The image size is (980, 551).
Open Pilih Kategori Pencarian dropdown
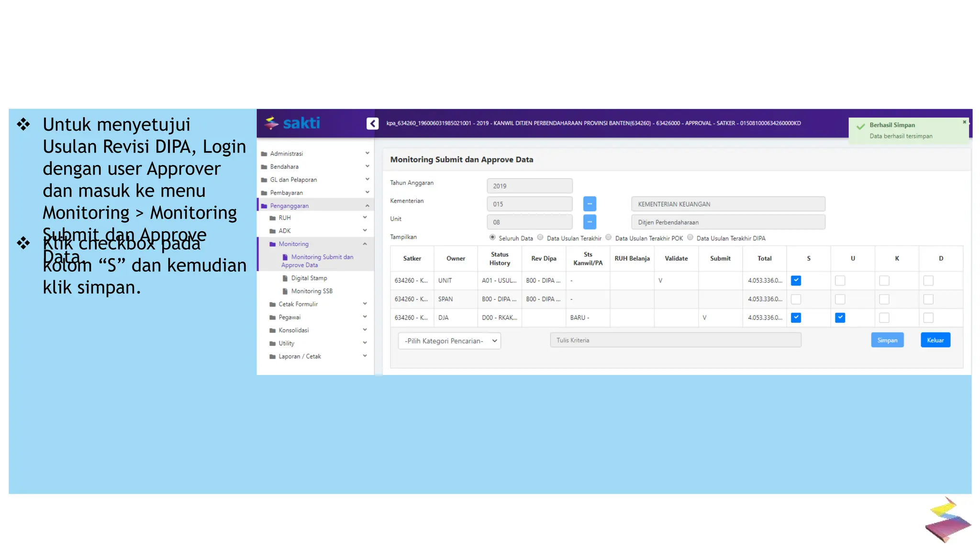(x=449, y=341)
